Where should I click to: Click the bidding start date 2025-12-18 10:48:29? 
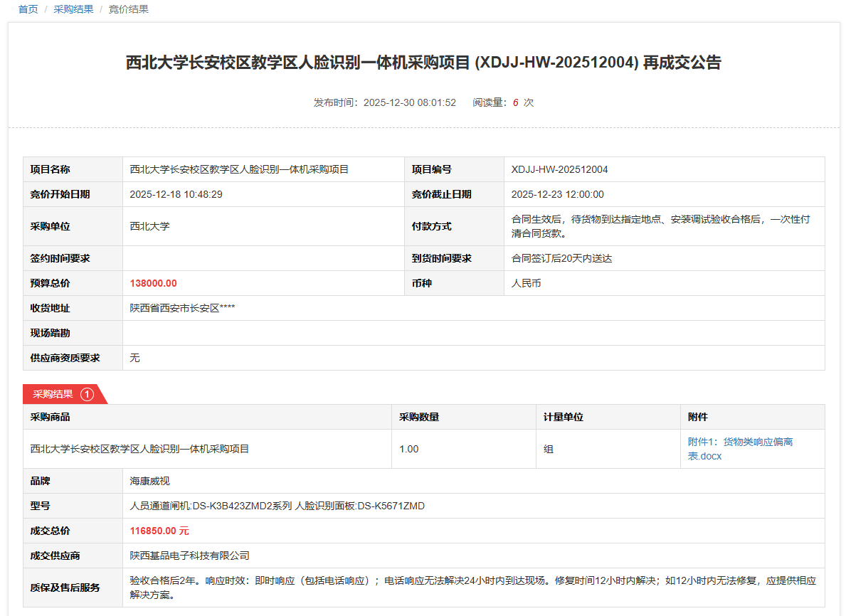click(176, 194)
